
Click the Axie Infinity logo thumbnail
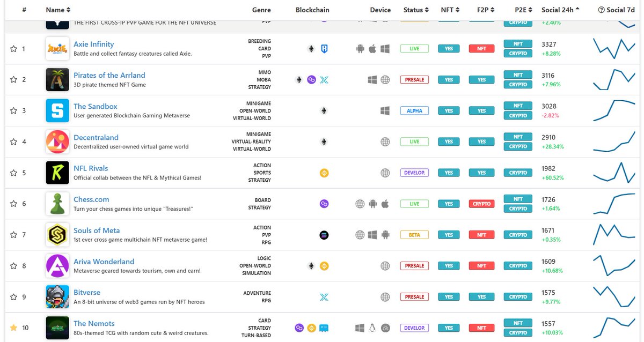57,49
